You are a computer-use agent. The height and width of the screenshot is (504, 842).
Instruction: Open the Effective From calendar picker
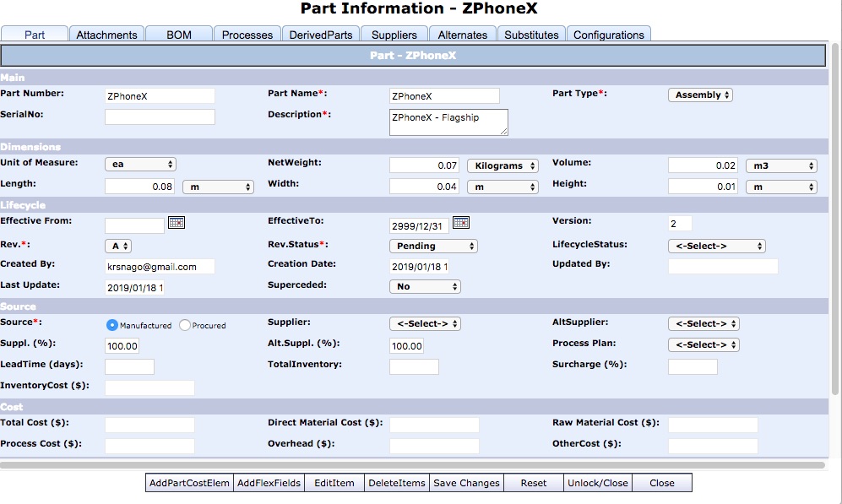click(177, 225)
